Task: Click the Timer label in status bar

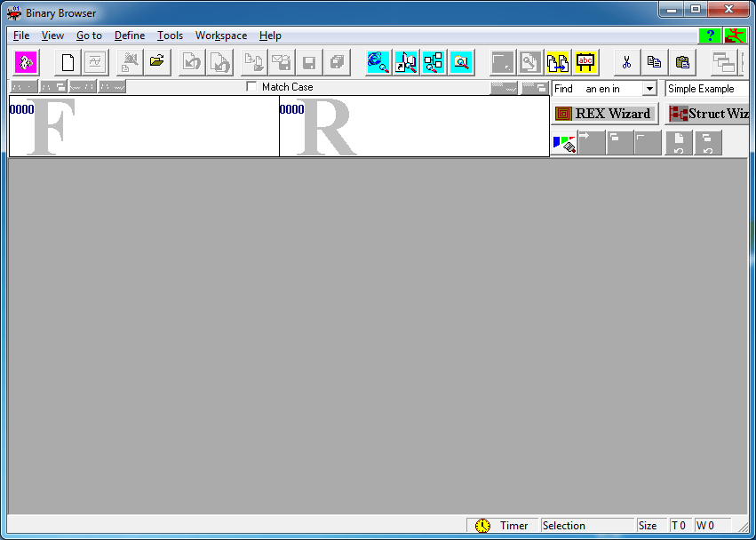Action: [513, 526]
